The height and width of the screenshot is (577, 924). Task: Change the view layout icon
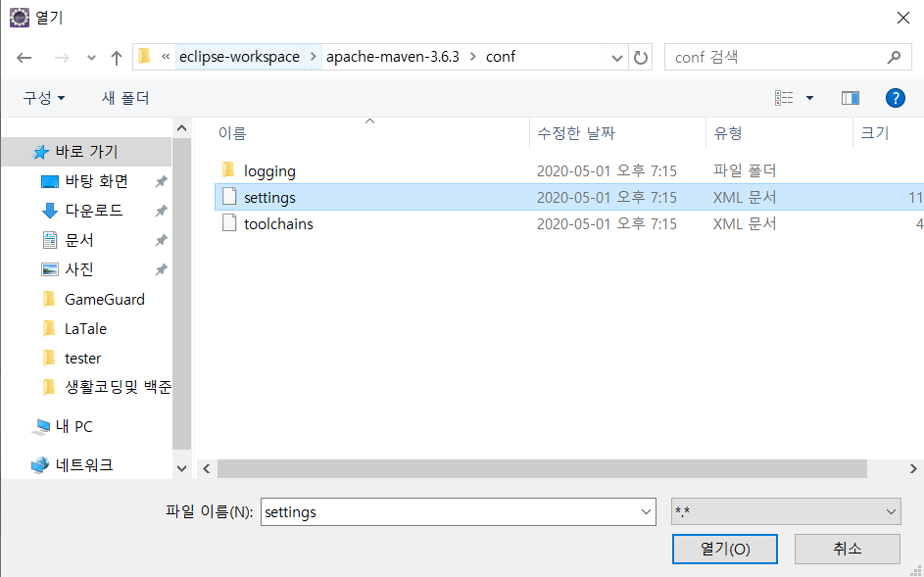click(784, 98)
